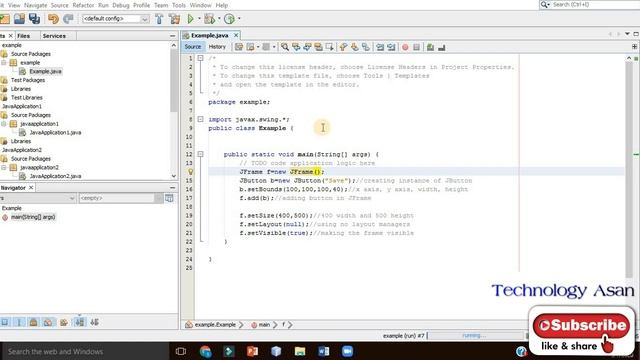Open Run Project dropdown arrow
This screenshot has height=360, width=640.
(199, 19)
